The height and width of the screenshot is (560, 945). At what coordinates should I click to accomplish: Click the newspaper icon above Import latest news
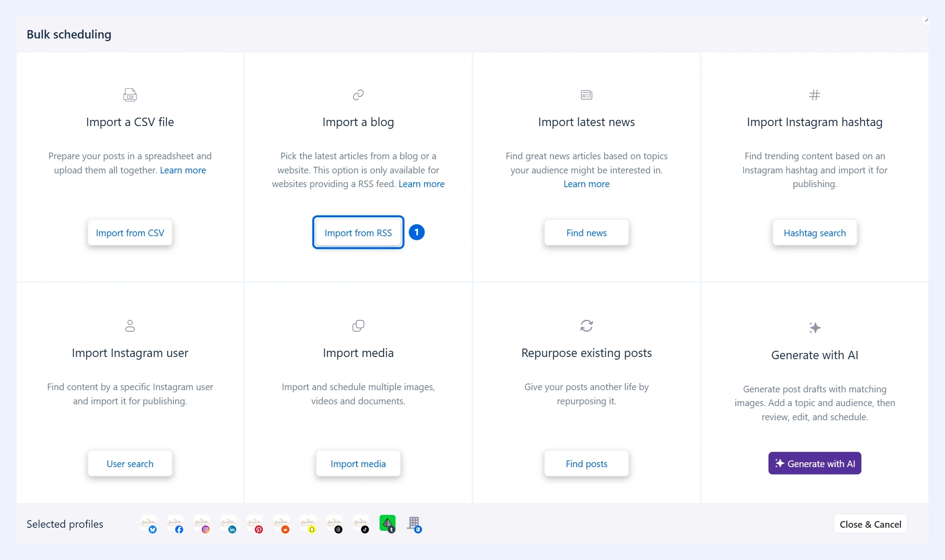click(587, 95)
